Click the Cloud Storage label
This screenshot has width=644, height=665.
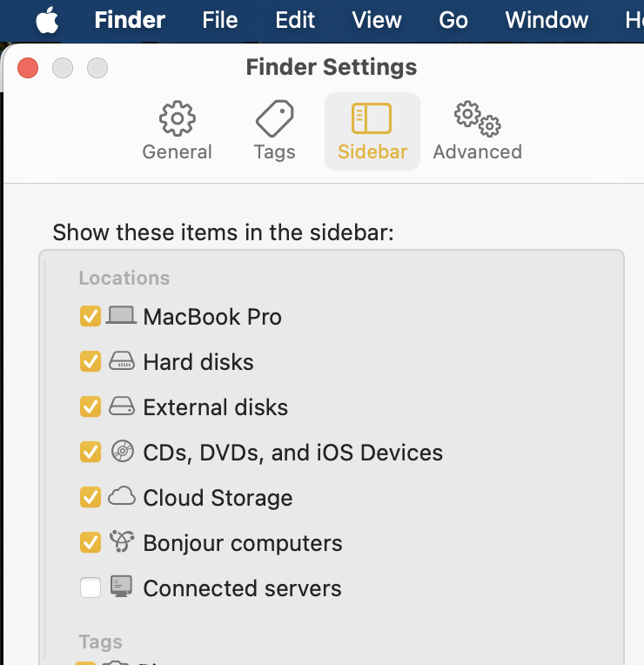pyautogui.click(x=218, y=498)
